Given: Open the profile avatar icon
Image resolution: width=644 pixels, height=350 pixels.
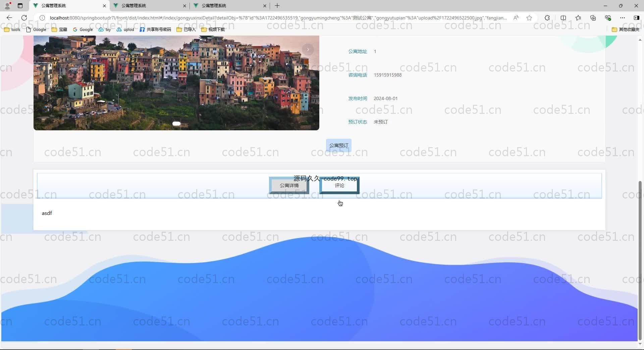Looking at the screenshot, I should pyautogui.click(x=7, y=5).
